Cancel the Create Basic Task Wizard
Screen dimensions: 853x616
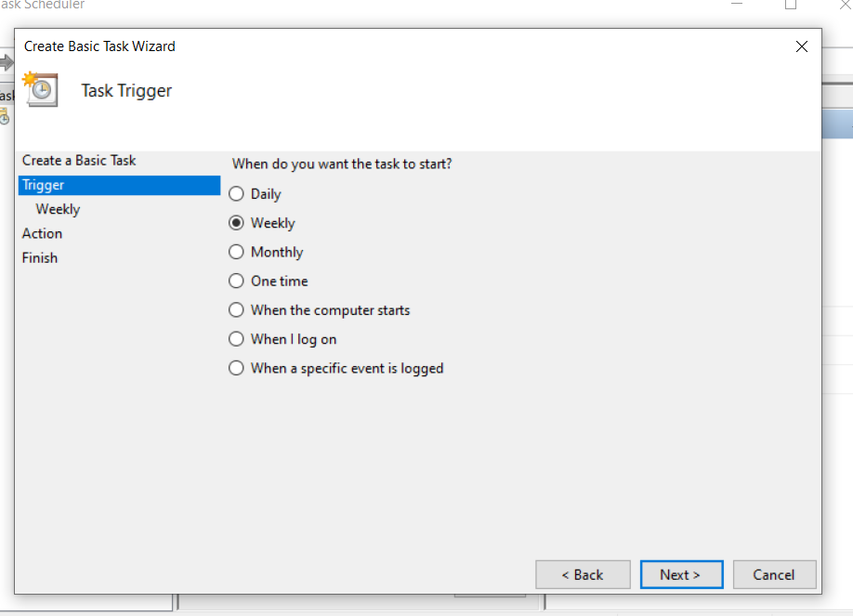774,574
